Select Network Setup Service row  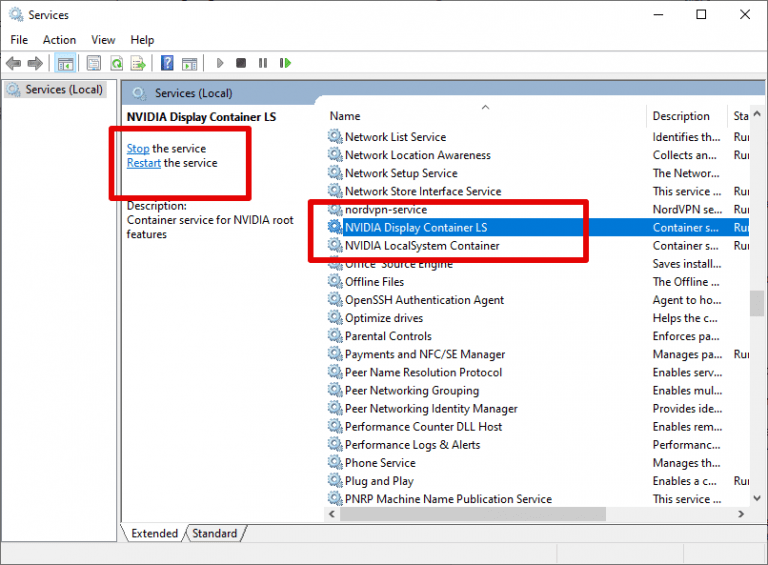tap(537, 173)
